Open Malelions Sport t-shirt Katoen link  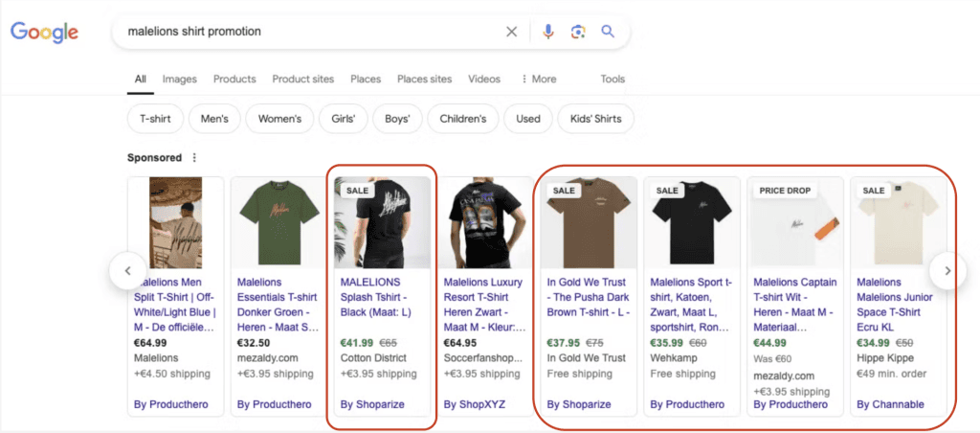point(693,305)
